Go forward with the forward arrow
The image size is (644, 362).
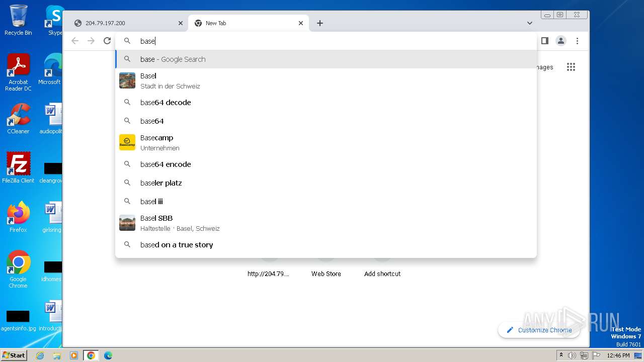click(91, 41)
